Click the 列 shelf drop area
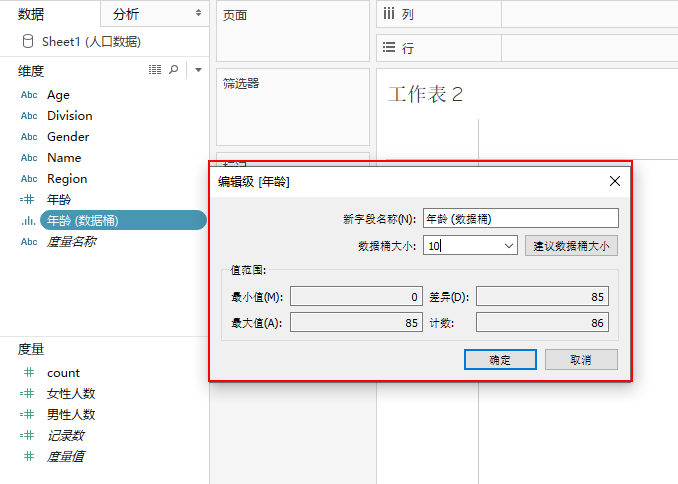Viewport: 678px width, 484px height. tap(589, 14)
